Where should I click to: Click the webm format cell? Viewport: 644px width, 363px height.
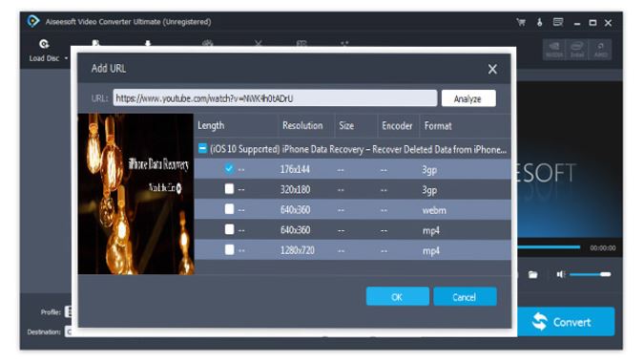tap(434, 210)
